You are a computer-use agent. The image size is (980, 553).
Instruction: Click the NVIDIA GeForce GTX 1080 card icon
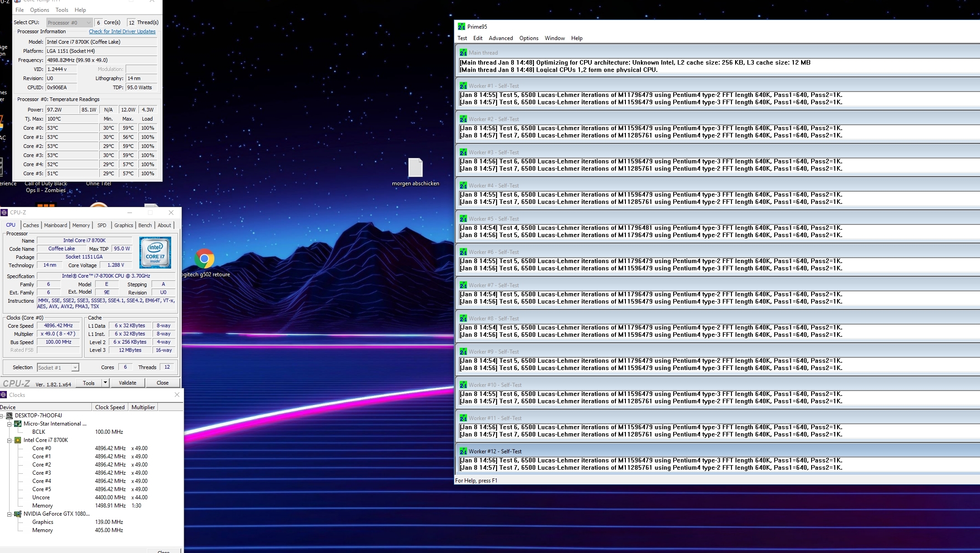coord(18,514)
